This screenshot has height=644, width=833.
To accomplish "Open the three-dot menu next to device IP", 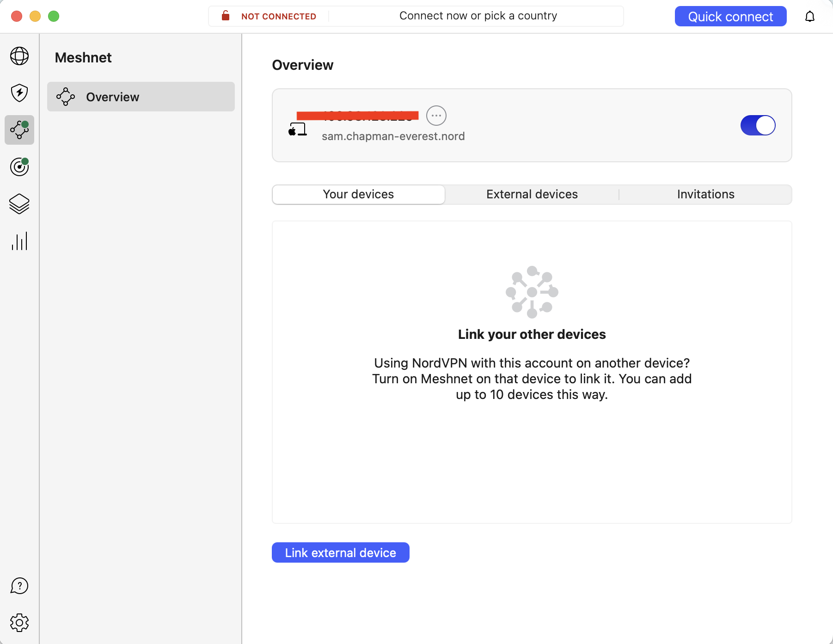I will (436, 115).
